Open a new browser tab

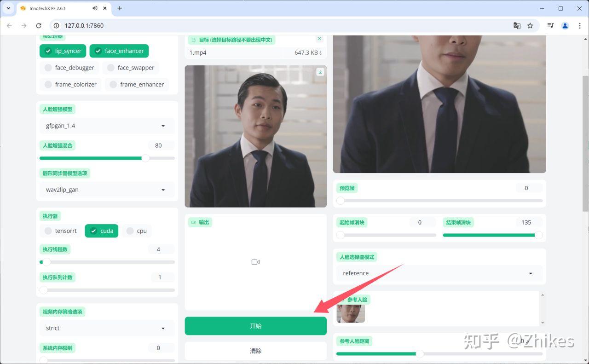(x=120, y=8)
